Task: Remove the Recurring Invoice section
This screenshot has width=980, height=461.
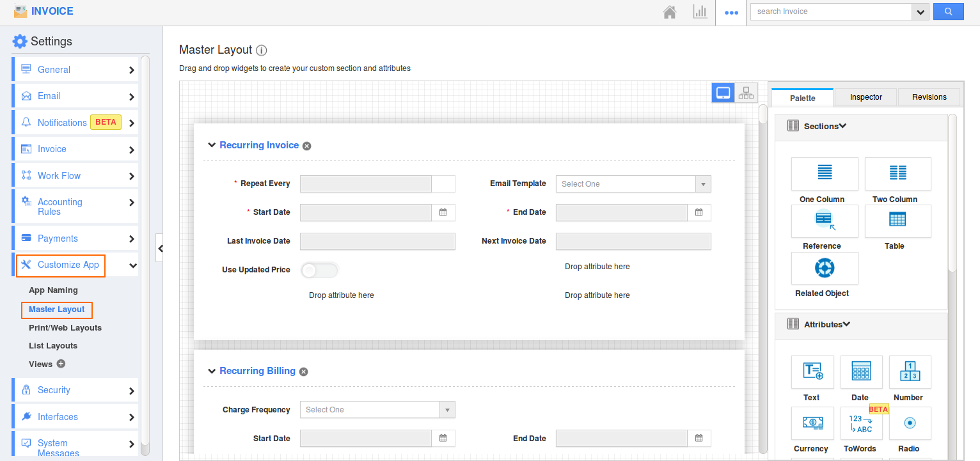Action: coord(306,146)
